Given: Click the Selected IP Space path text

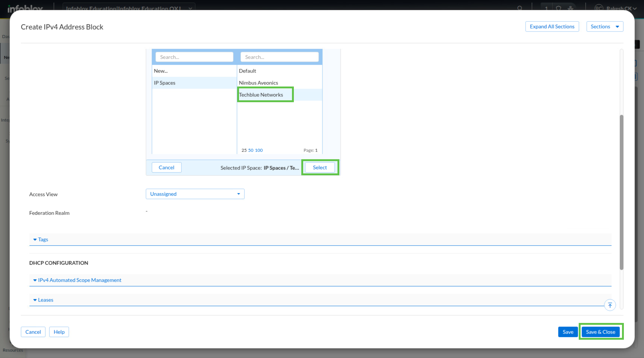Looking at the screenshot, I should coord(281,168).
